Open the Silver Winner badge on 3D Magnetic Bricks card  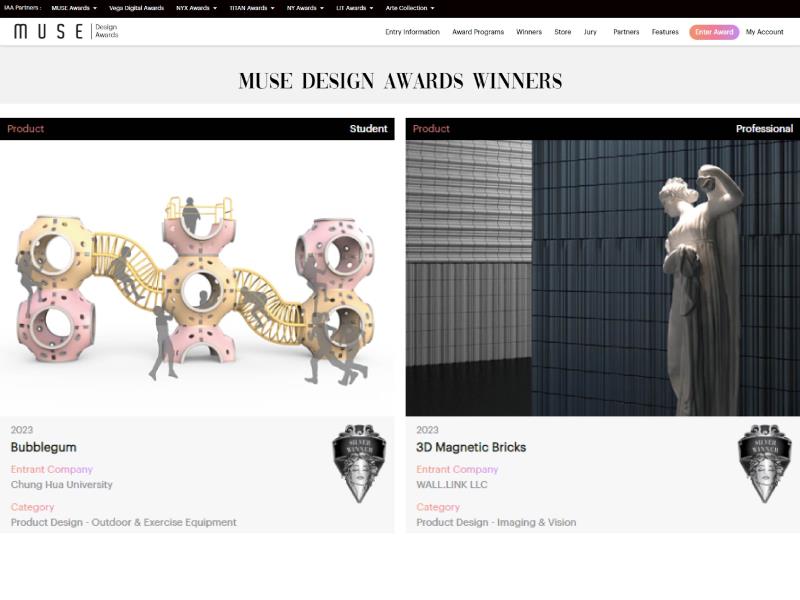click(x=764, y=463)
